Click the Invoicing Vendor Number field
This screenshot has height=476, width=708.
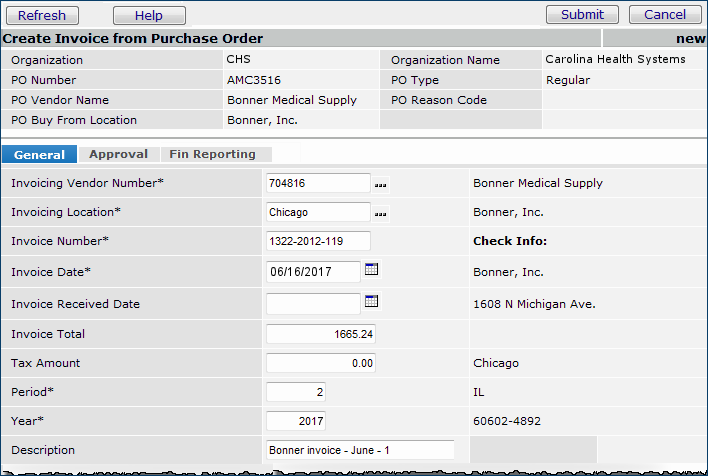318,183
